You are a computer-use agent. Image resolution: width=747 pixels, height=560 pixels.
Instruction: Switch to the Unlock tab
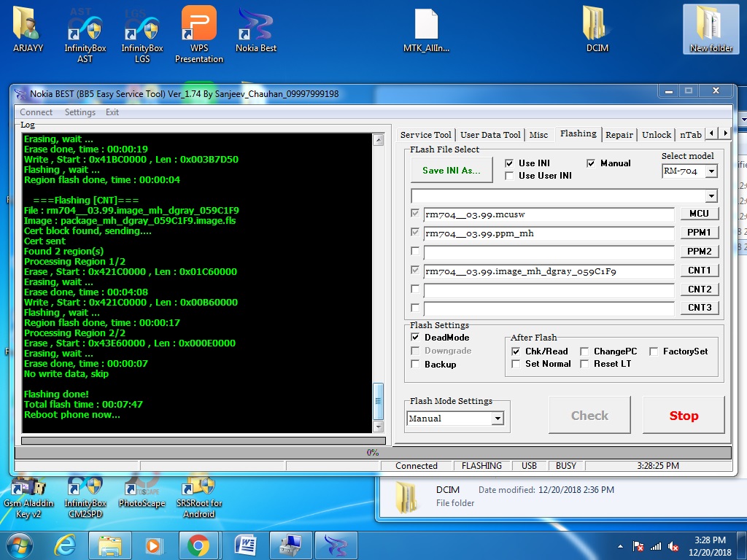point(656,135)
